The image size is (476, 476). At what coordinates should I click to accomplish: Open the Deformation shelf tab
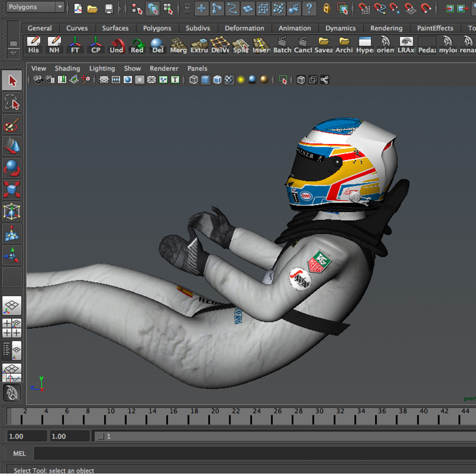[245, 28]
